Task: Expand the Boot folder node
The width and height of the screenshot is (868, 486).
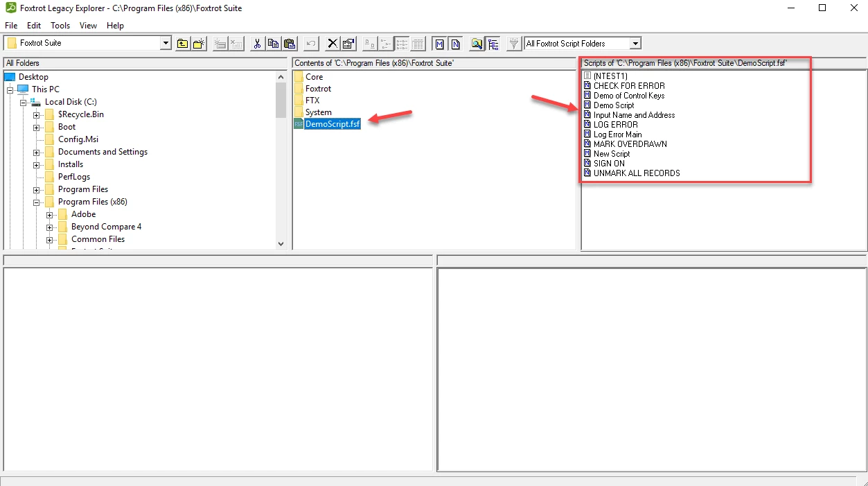Action: [x=36, y=127]
